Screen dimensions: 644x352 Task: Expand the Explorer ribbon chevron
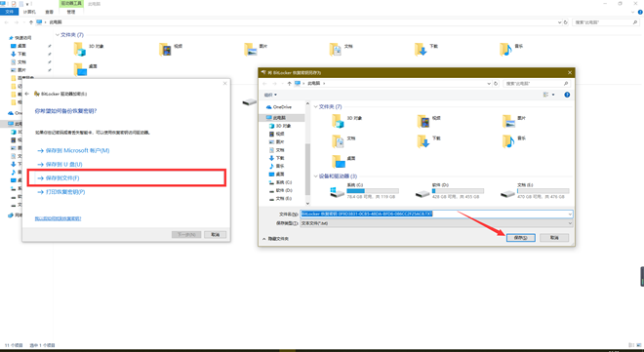tap(633, 12)
